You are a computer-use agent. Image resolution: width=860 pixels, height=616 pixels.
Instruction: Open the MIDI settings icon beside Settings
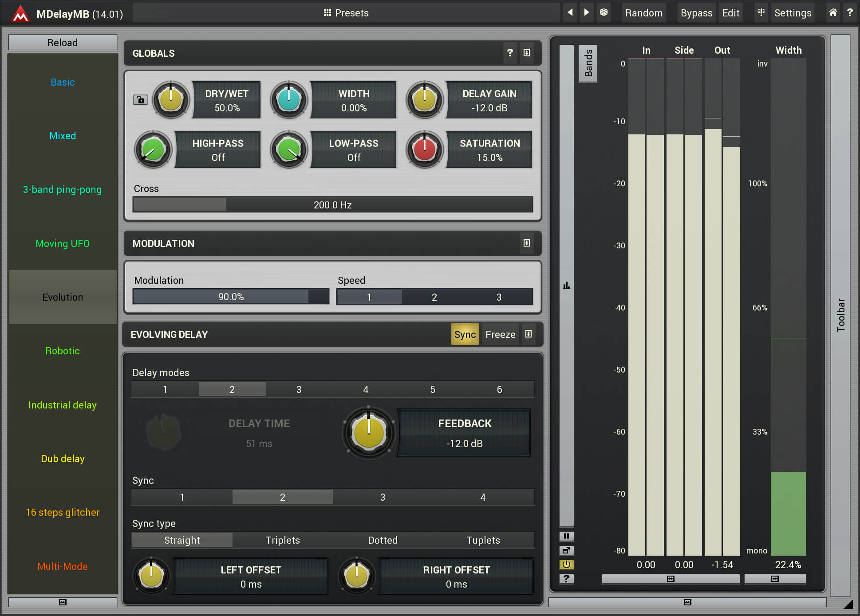[761, 12]
